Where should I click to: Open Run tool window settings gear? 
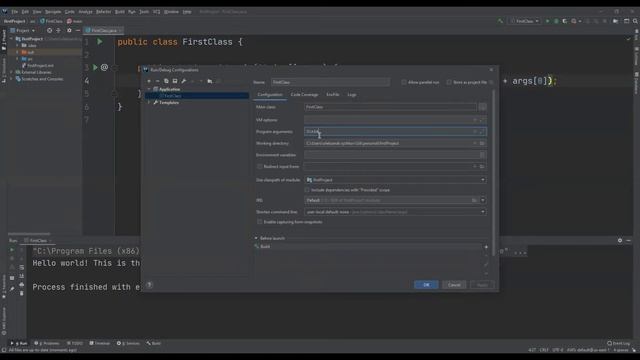pos(620,240)
